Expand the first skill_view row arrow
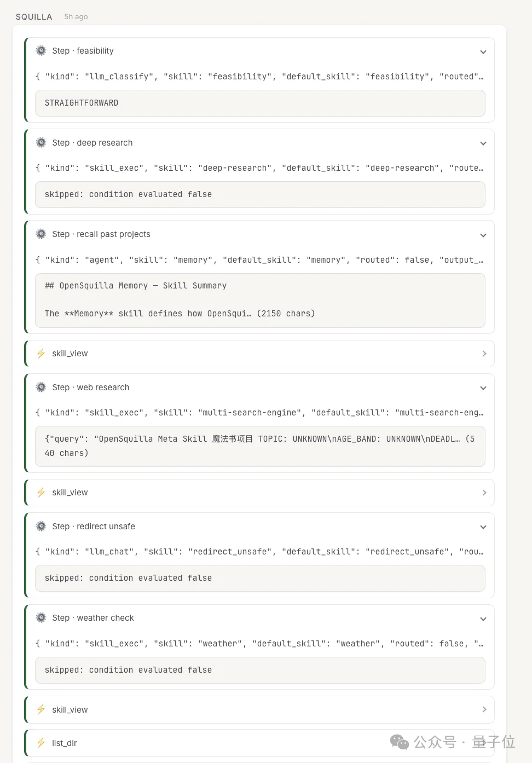The image size is (532, 763). [x=484, y=354]
